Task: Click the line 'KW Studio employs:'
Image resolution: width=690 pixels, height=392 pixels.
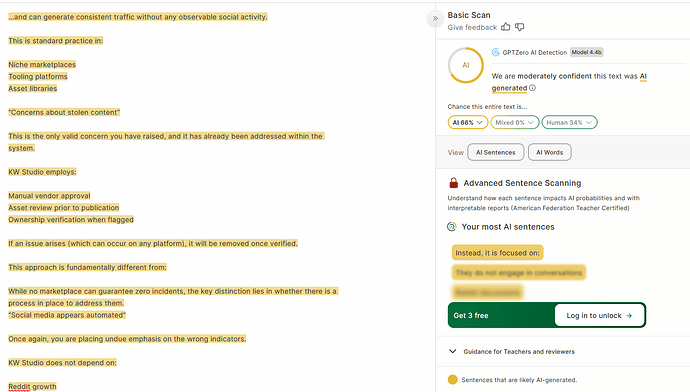Action: pos(42,172)
